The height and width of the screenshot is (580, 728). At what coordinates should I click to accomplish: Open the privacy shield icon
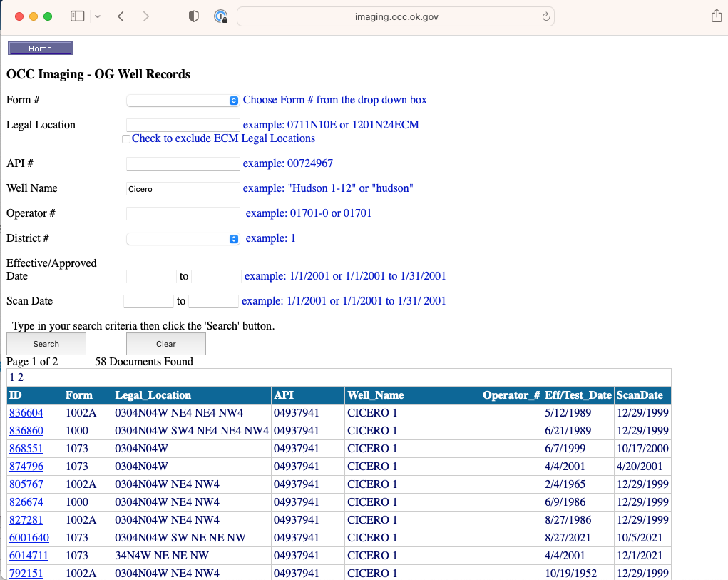194,16
